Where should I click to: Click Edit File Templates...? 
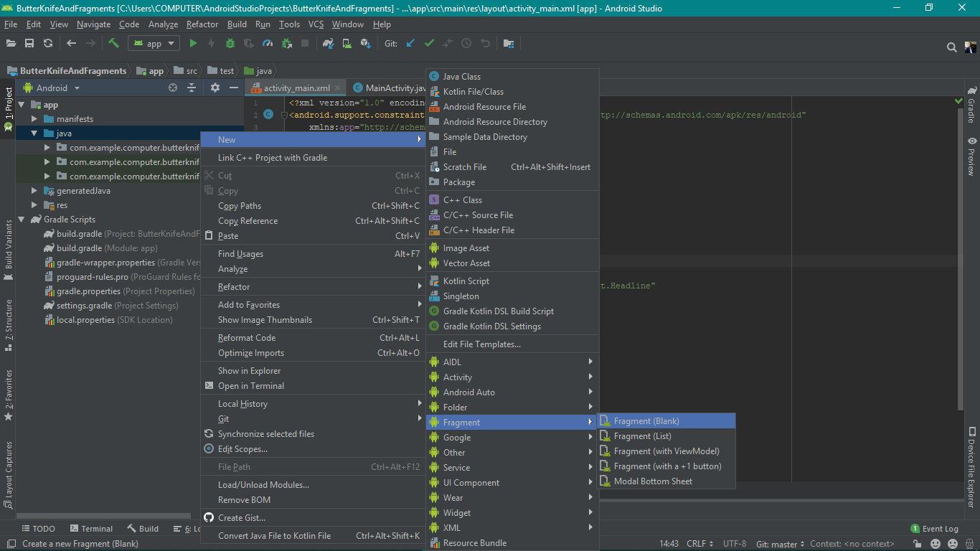click(x=512, y=344)
